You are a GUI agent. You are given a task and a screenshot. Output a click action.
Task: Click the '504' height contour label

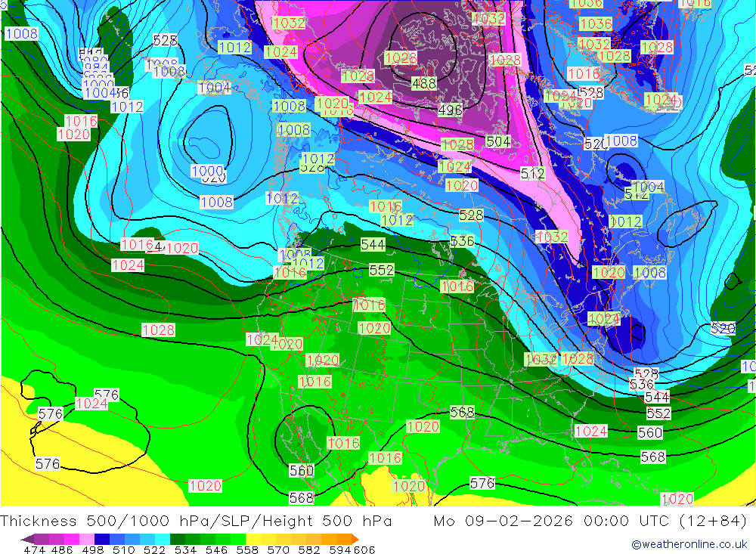(498, 142)
